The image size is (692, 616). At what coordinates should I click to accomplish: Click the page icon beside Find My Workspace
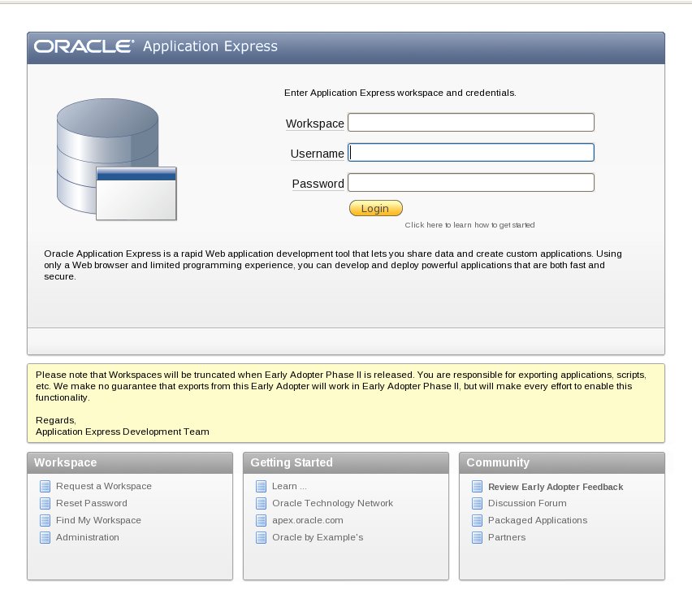45,521
